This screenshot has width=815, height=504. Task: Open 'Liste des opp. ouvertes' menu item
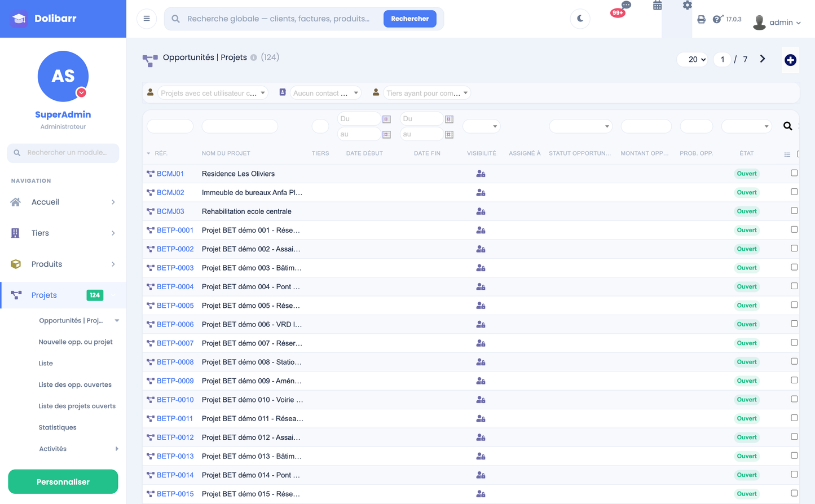(75, 384)
